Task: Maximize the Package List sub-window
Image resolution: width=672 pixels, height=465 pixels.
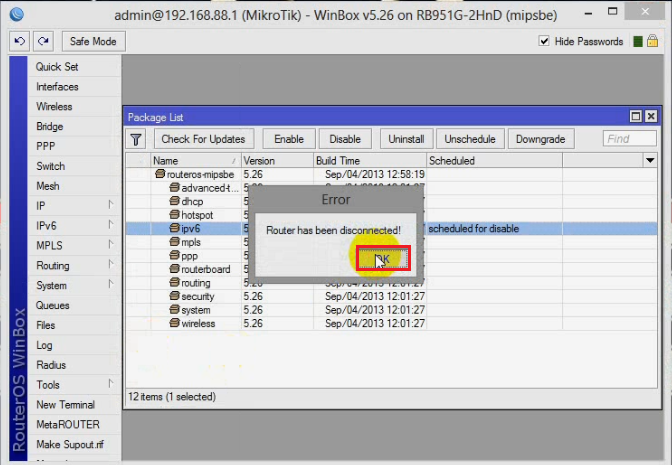Action: pyautogui.click(x=636, y=117)
